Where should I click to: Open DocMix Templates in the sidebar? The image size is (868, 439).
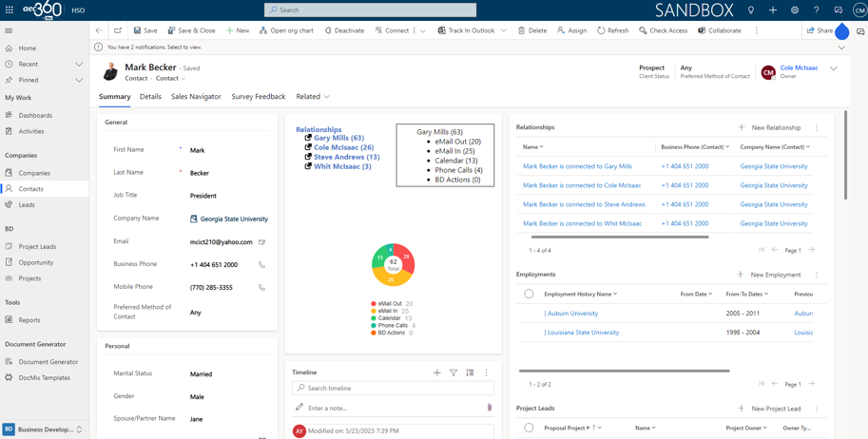coord(45,378)
